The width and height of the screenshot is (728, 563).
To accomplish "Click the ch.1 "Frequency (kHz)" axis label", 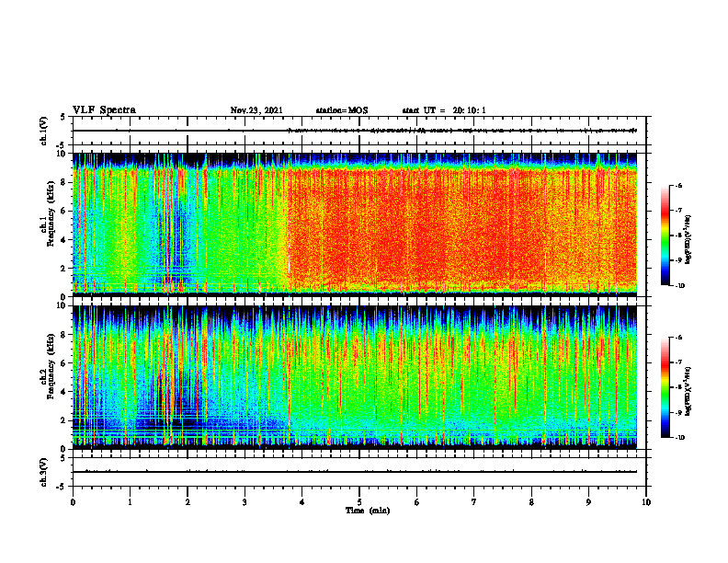I will pos(51,214).
